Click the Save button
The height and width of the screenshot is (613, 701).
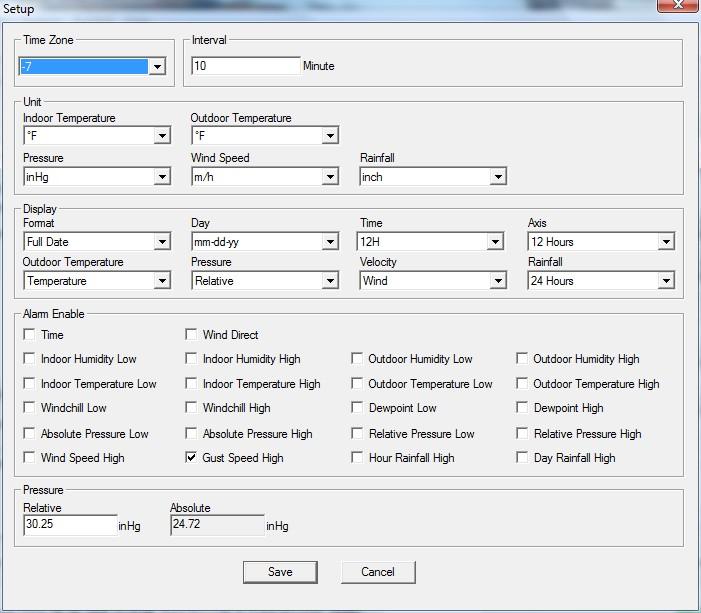[x=280, y=572]
